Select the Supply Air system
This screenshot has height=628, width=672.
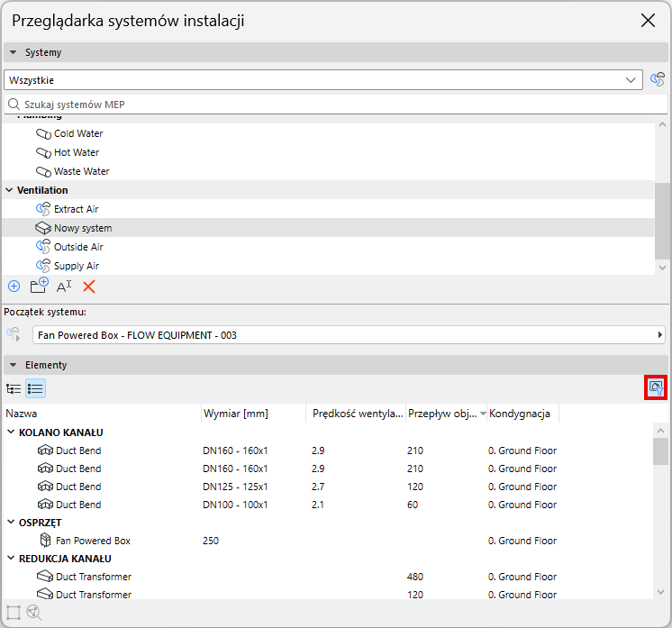click(328, 266)
